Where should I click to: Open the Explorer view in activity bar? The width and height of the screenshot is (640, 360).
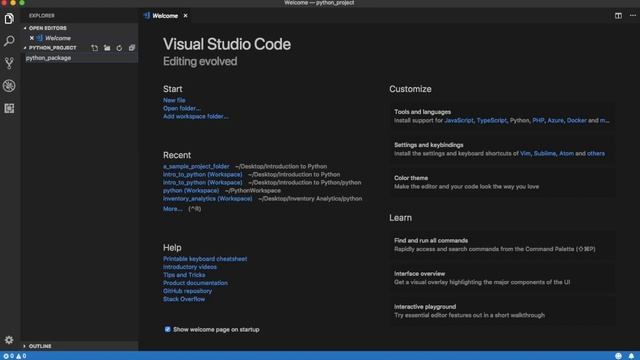[9, 18]
